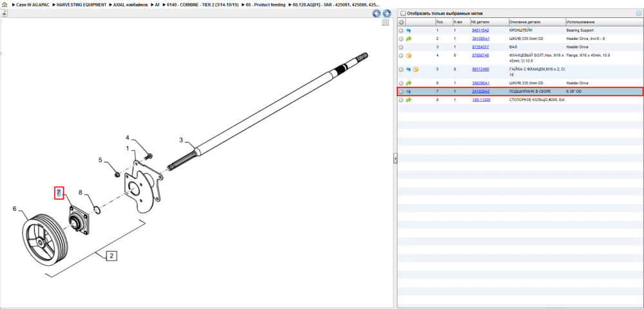Click the plus icon in the table header

click(x=401, y=22)
